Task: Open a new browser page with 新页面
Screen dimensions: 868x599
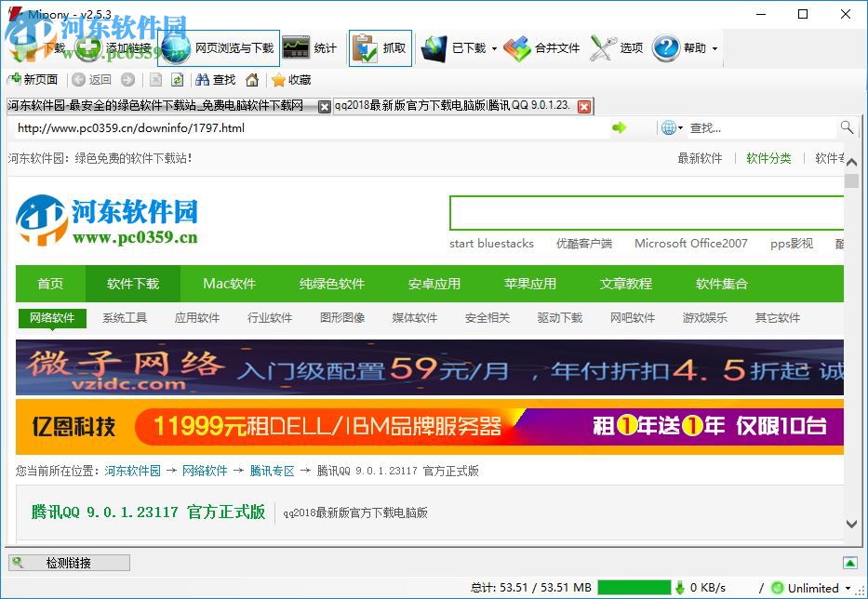Action: click(33, 80)
